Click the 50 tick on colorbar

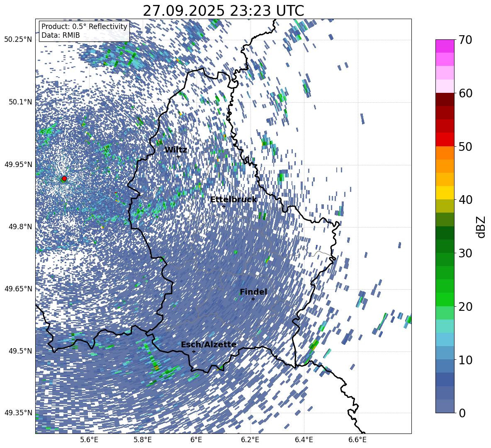coord(466,147)
